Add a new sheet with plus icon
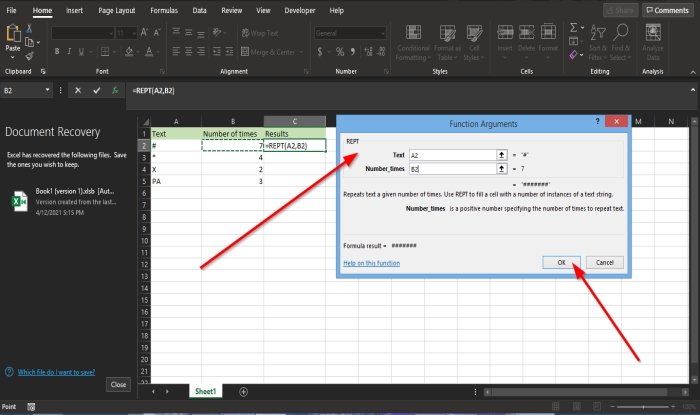This screenshot has width=700, height=415. click(243, 392)
